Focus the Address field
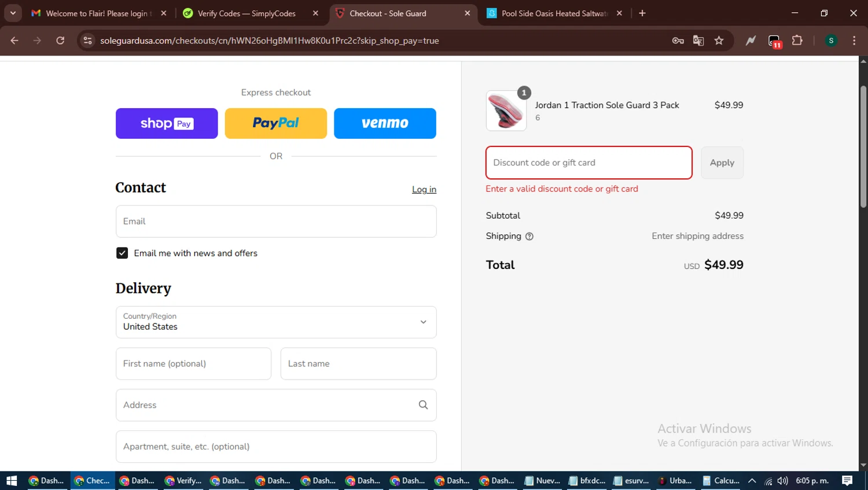Viewport: 868px width, 490px height. 276,405
